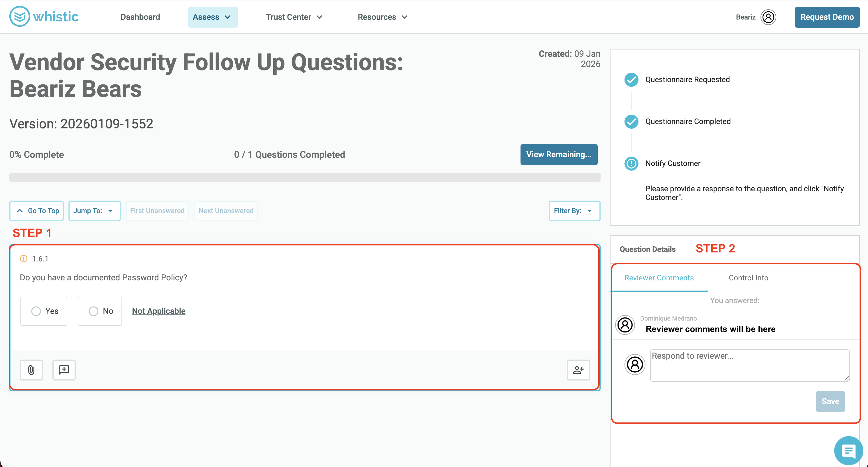Viewport: 868px width, 467px height.
Task: Click Next Unanswered button
Action: click(226, 211)
